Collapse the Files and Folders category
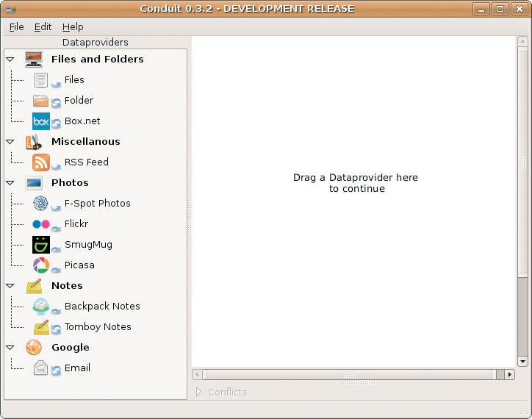This screenshot has height=419, width=532. click(10, 60)
